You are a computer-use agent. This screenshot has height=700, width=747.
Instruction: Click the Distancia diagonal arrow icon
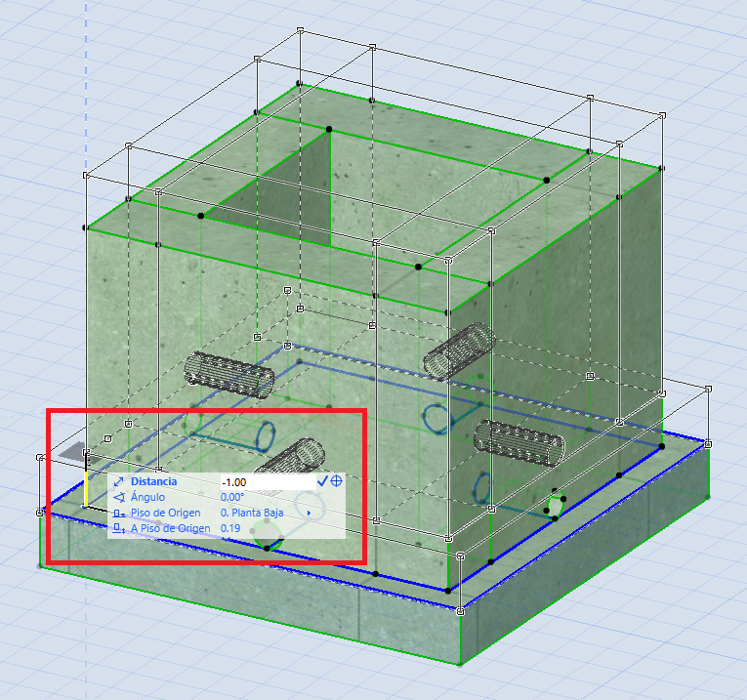[118, 482]
